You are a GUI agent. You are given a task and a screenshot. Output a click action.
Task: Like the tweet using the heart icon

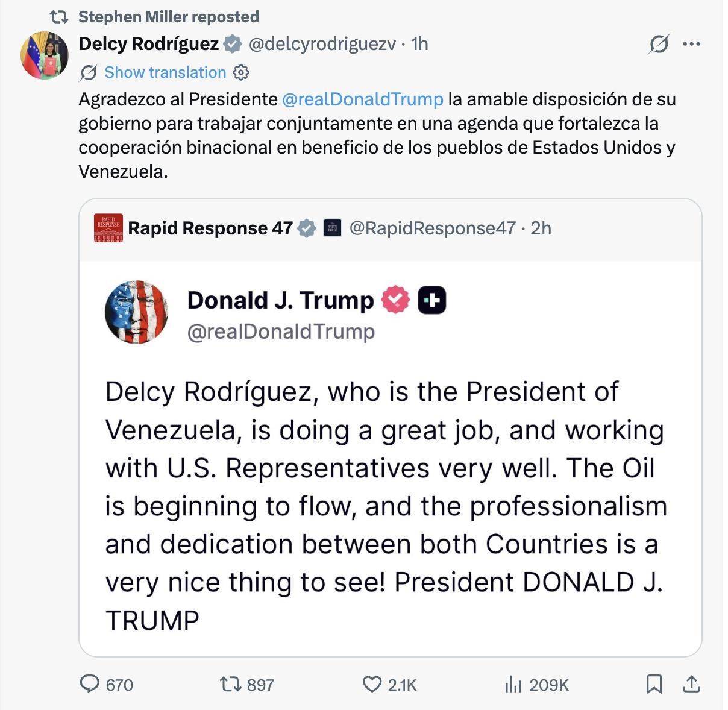374,685
